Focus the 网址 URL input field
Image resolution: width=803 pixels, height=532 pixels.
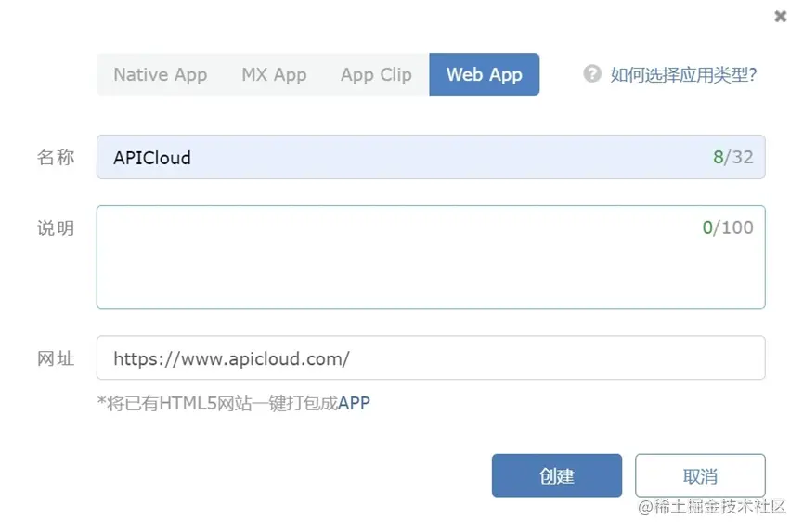click(431, 357)
